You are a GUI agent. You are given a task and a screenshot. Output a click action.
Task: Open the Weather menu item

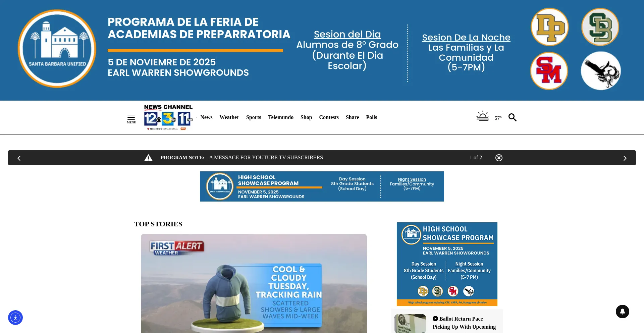pos(229,117)
